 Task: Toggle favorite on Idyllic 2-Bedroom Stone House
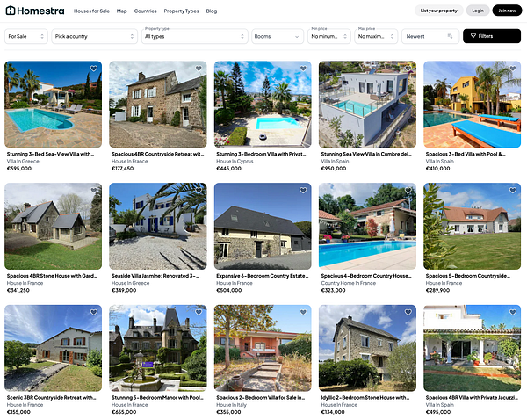(408, 312)
